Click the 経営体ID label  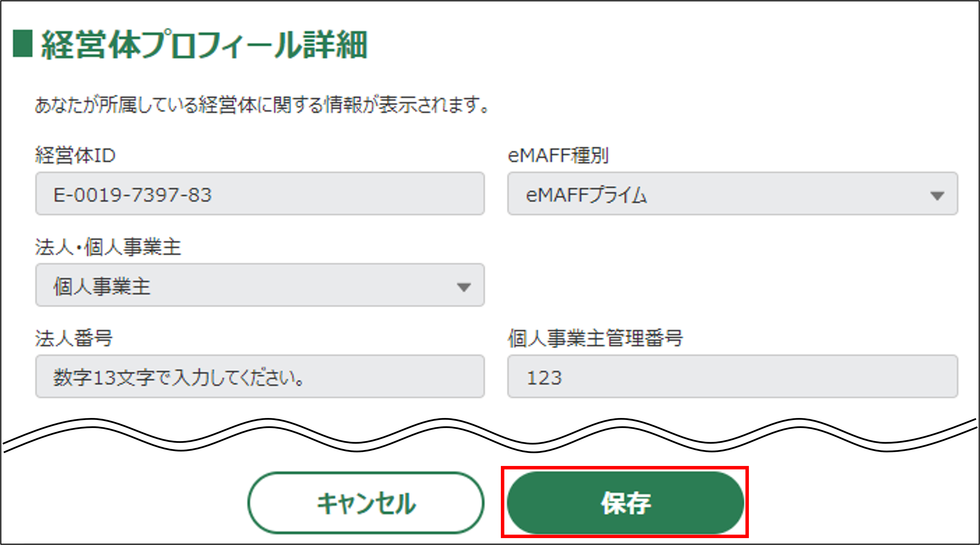tap(75, 155)
